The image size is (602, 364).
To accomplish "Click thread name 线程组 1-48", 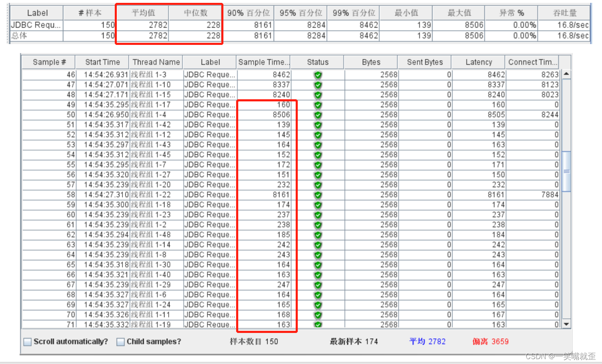I will point(156,235).
